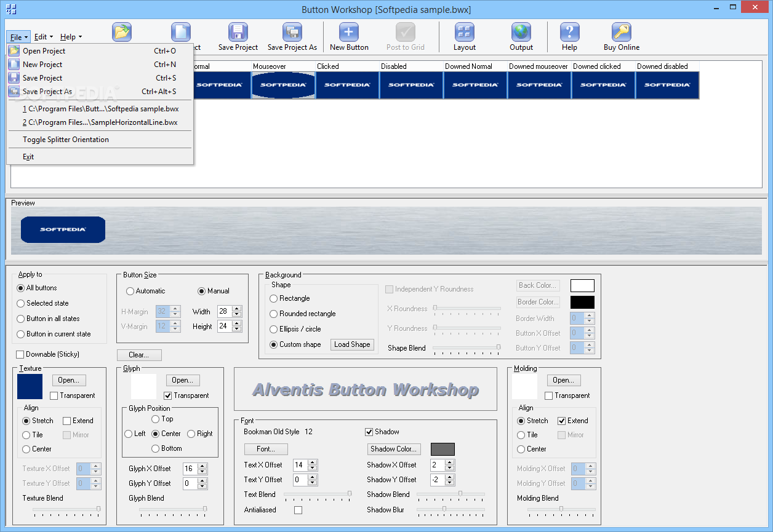Viewport: 773px width, 532px height.
Task: Choose New Project from File menu
Action: click(x=100, y=65)
